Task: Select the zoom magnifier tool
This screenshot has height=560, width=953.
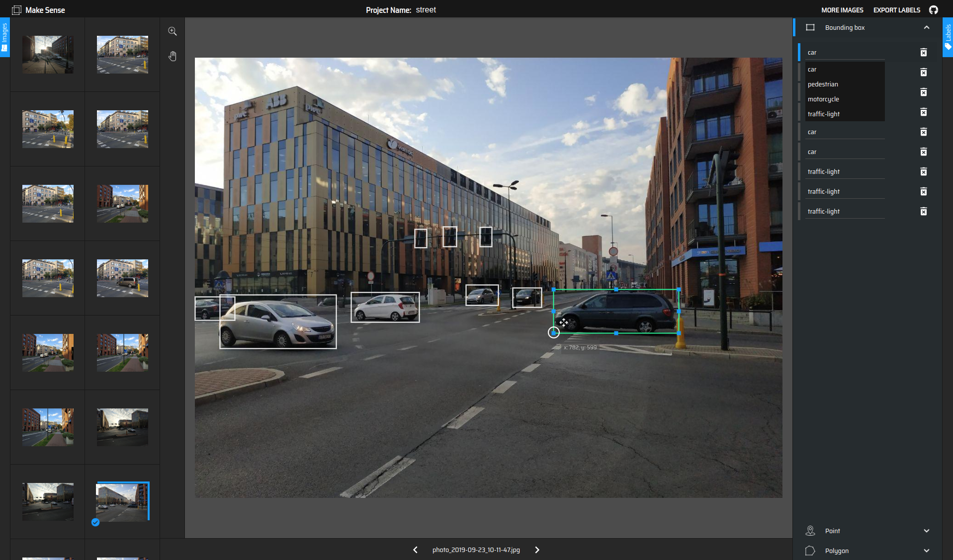Action: point(173,31)
